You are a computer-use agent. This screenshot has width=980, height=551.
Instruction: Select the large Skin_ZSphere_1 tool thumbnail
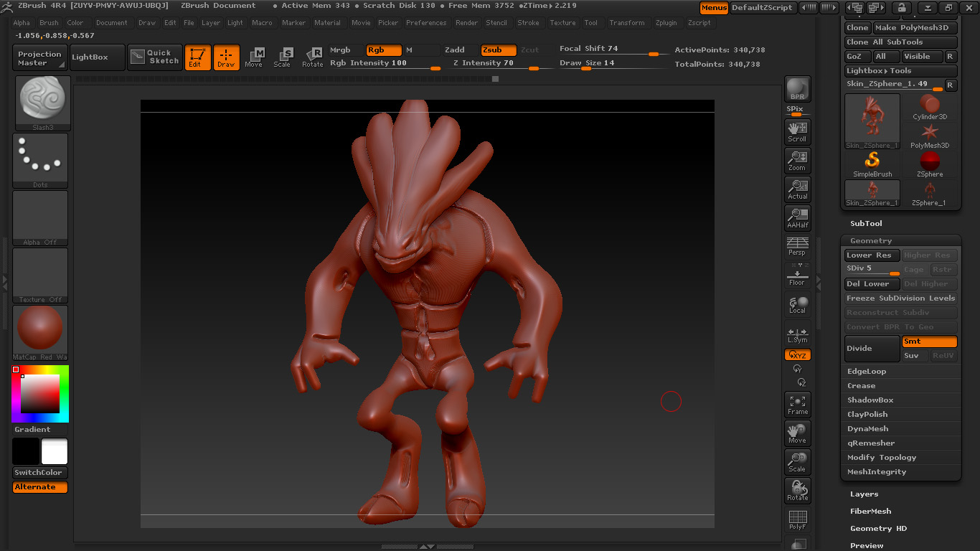point(872,121)
